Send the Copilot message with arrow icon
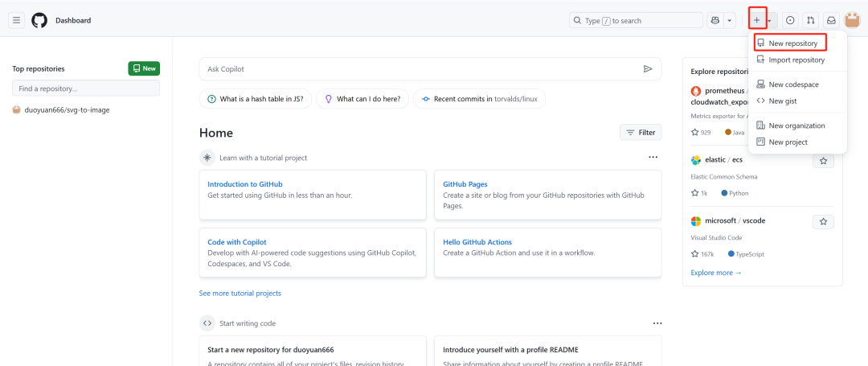Image resolution: width=868 pixels, height=366 pixels. tap(648, 69)
